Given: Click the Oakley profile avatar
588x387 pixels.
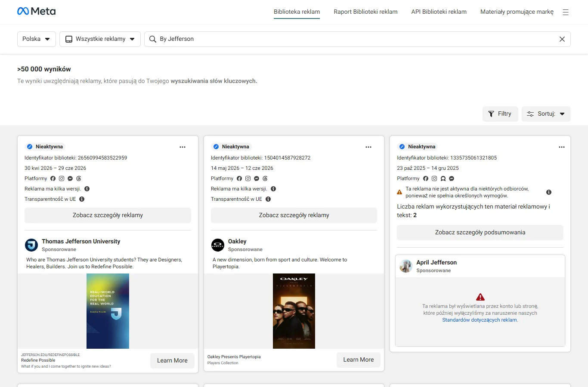Looking at the screenshot, I should pyautogui.click(x=218, y=245).
